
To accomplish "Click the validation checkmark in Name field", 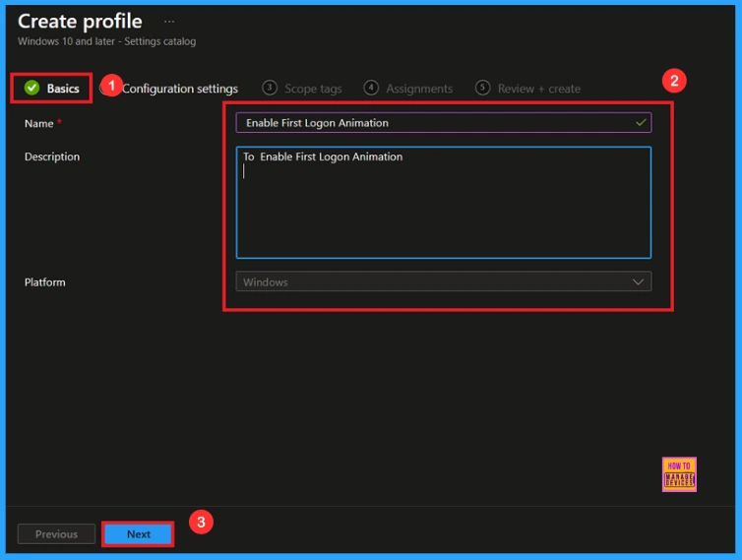I will click(x=641, y=123).
